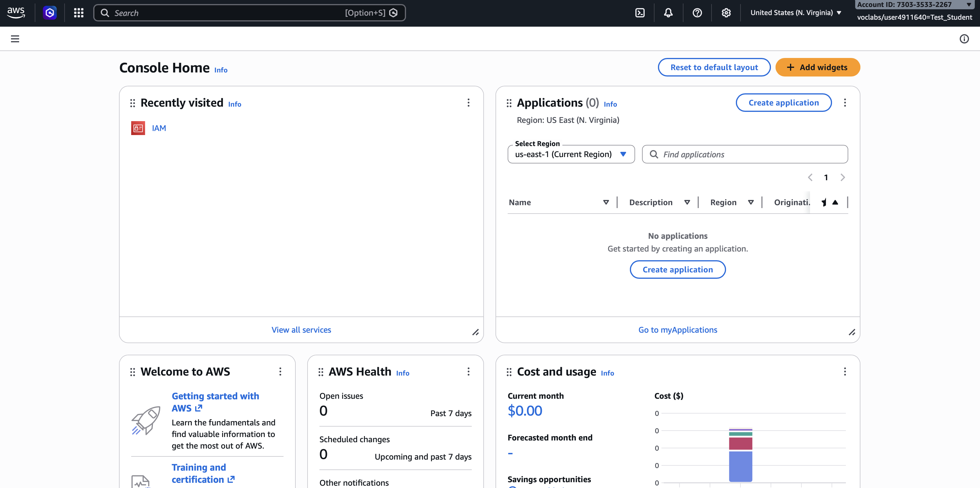Open the notifications bell icon

(668, 12)
